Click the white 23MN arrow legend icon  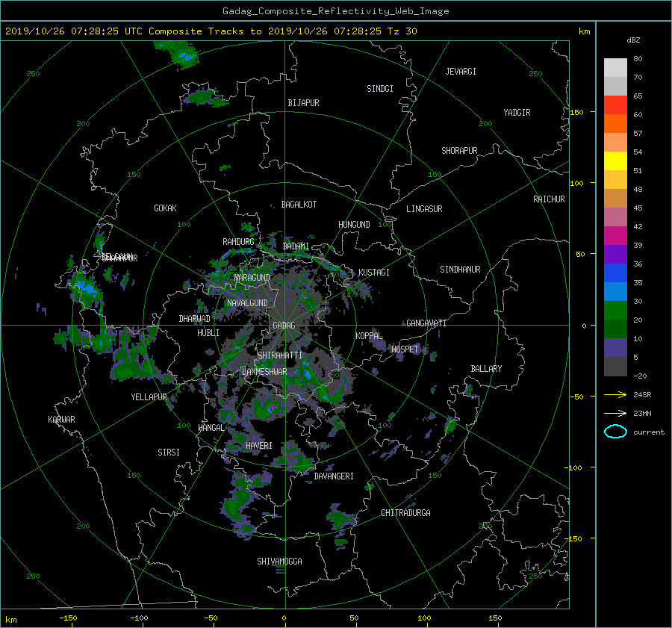[615, 413]
